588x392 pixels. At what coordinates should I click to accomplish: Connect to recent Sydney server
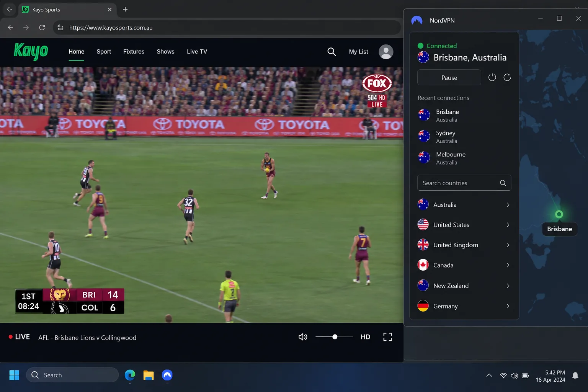point(464,137)
